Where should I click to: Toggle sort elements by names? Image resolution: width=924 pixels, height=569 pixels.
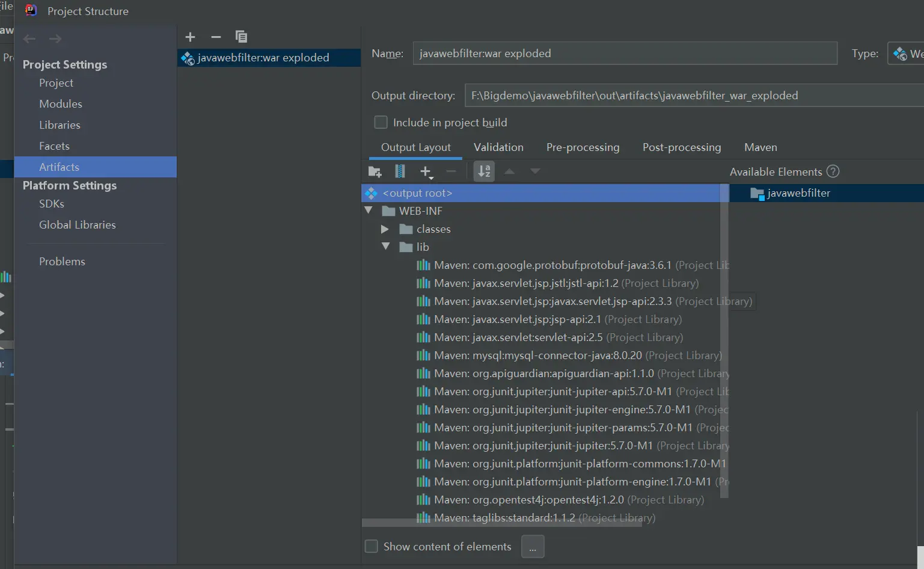[x=484, y=172]
